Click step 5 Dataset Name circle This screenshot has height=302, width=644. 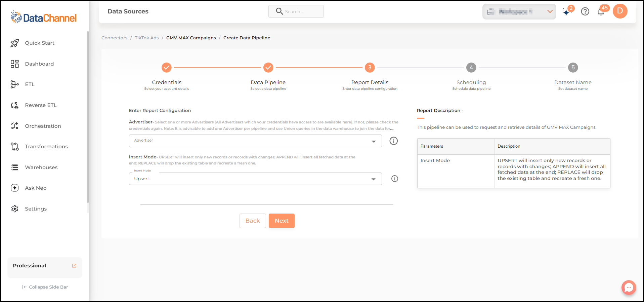[x=573, y=68]
